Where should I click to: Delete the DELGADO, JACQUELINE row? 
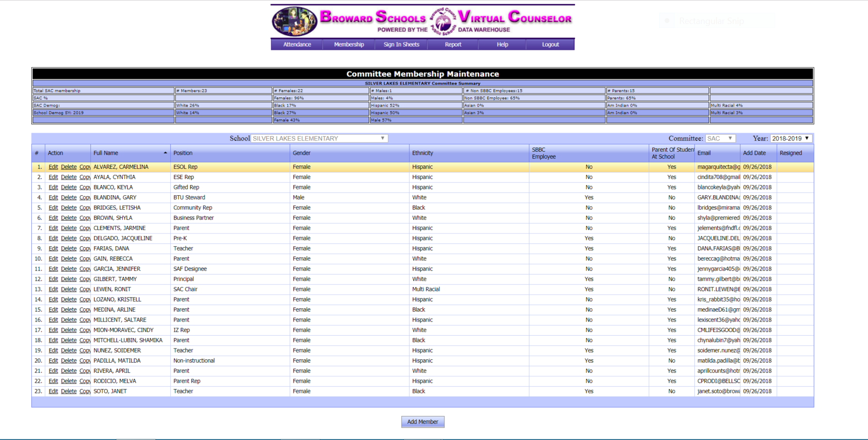(68, 238)
